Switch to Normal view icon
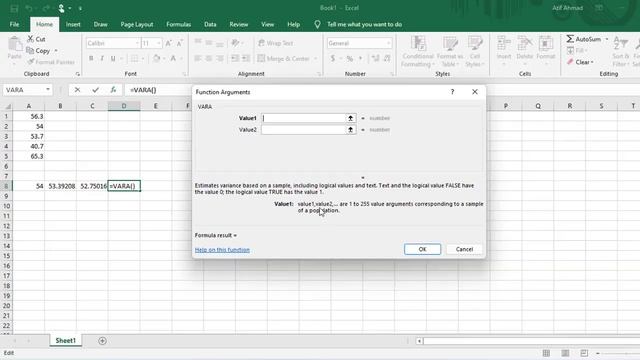 coord(546,353)
